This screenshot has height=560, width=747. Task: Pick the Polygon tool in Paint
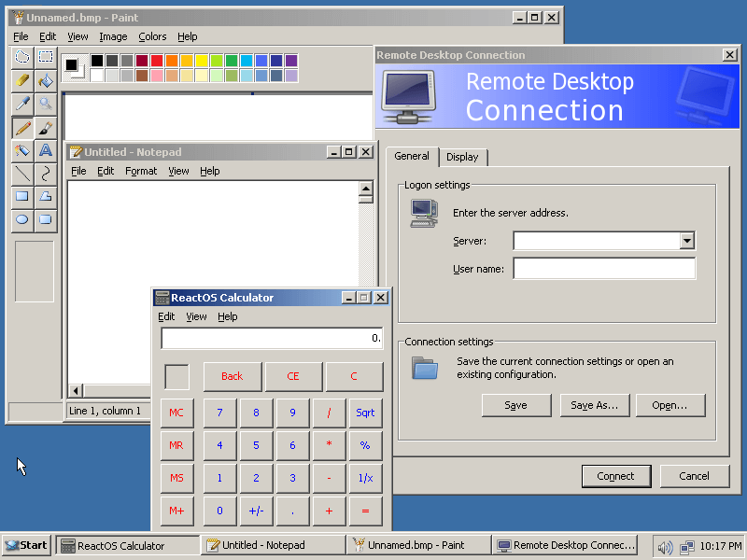[x=46, y=197]
